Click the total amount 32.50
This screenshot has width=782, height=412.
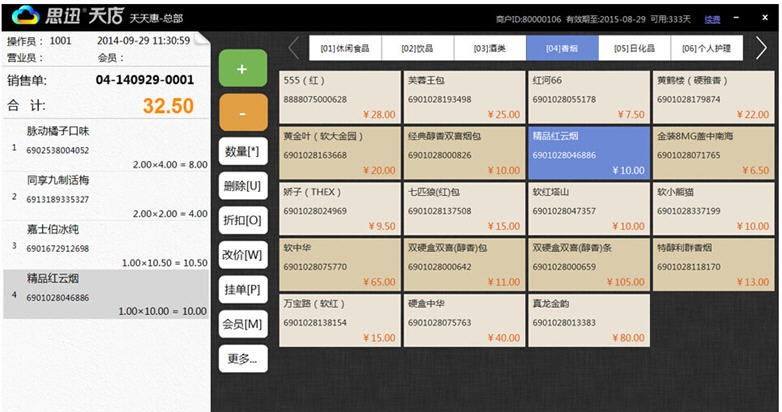point(168,106)
